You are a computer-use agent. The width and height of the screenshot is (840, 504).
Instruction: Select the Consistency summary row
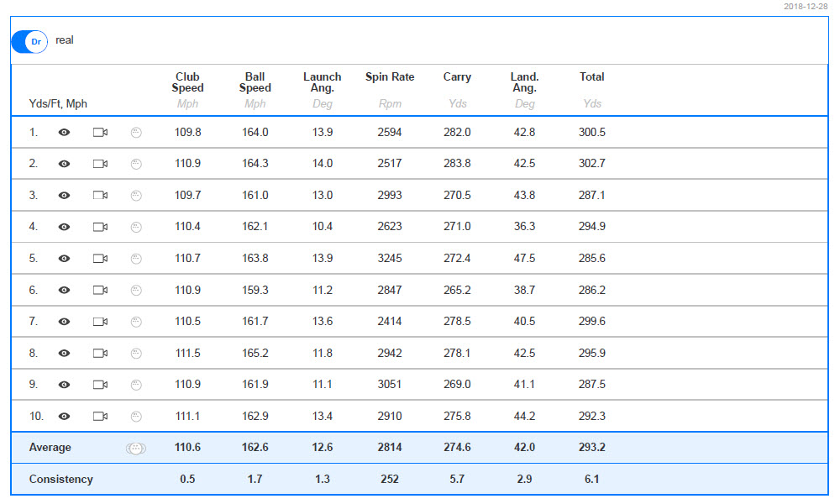(x=419, y=480)
